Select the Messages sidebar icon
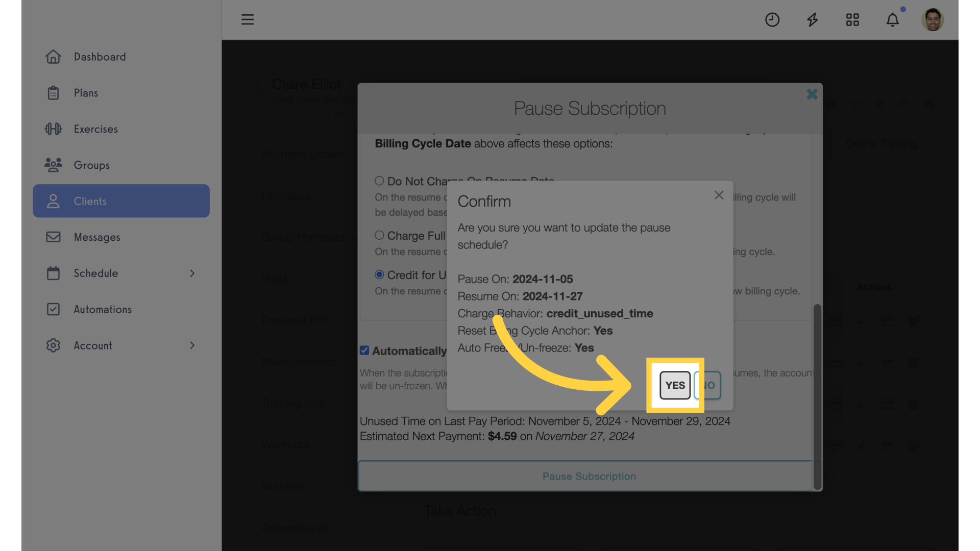Image resolution: width=980 pixels, height=551 pixels. click(53, 237)
